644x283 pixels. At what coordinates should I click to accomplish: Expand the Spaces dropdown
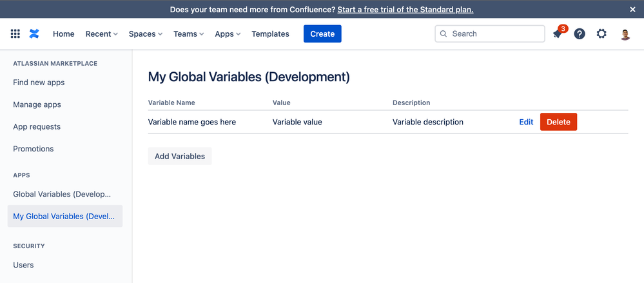coord(146,34)
